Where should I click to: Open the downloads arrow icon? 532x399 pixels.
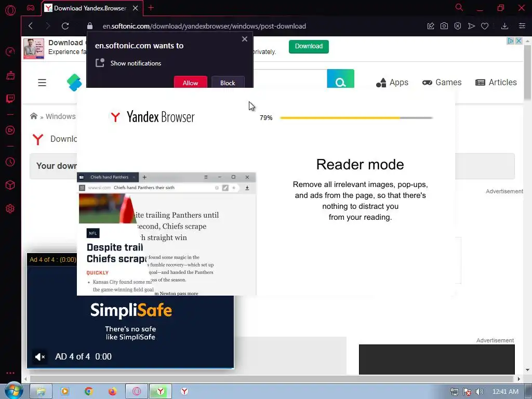(504, 26)
